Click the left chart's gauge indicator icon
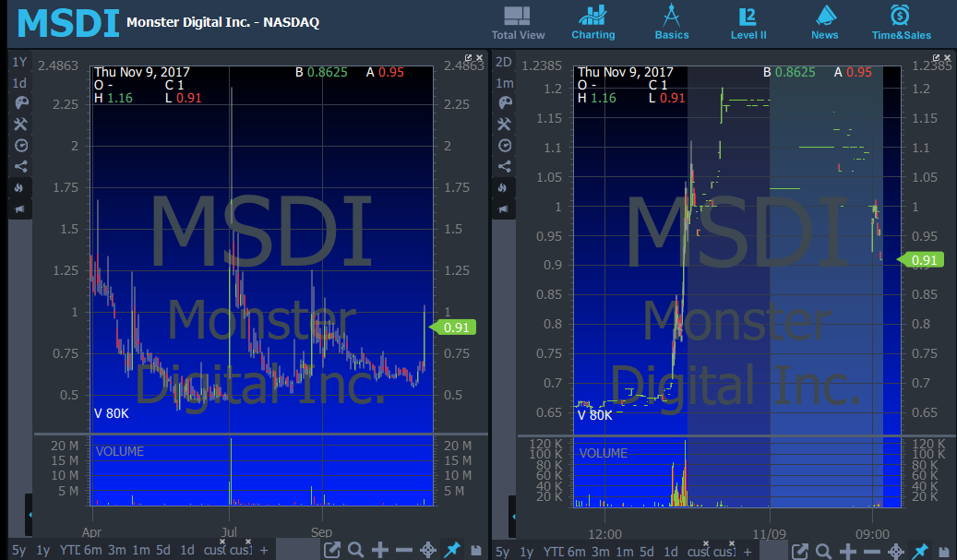The width and height of the screenshot is (957, 560). coord(20,145)
